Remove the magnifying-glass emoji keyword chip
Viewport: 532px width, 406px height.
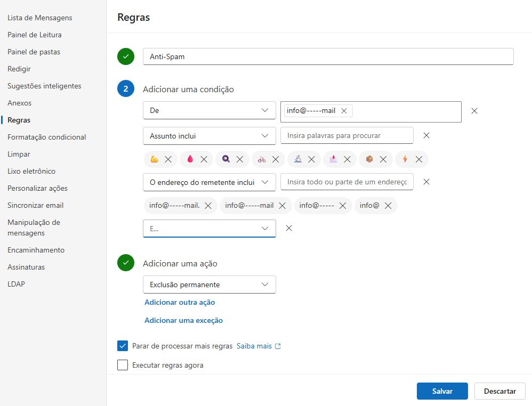click(x=240, y=159)
